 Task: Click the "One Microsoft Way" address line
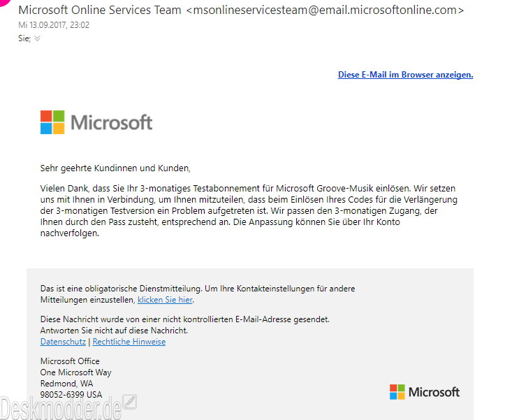[75, 372]
